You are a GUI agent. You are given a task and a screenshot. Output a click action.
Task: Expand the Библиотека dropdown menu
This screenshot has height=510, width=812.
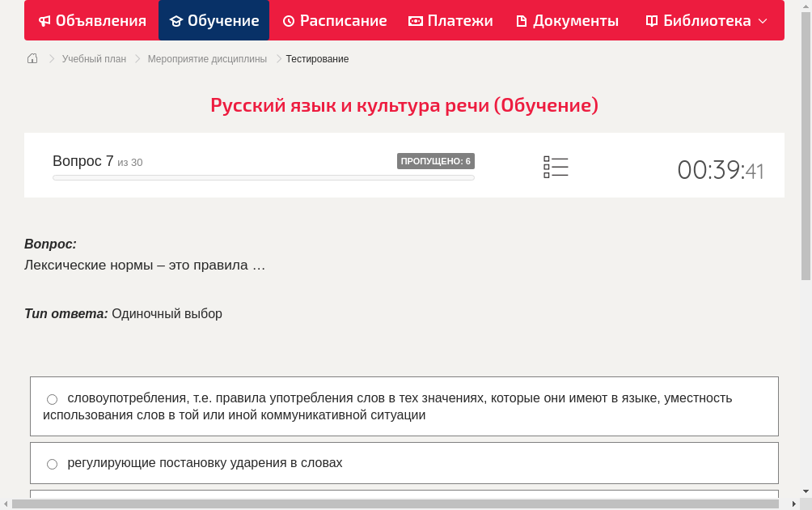point(762,20)
